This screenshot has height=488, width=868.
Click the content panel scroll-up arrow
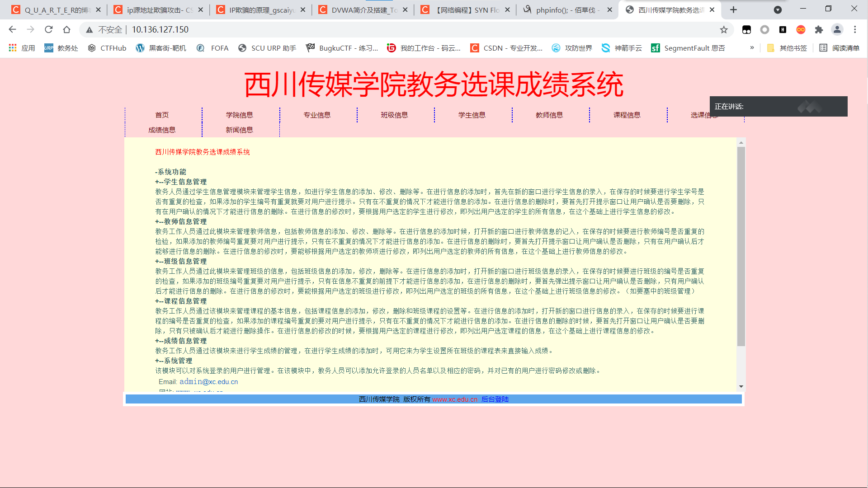point(741,142)
